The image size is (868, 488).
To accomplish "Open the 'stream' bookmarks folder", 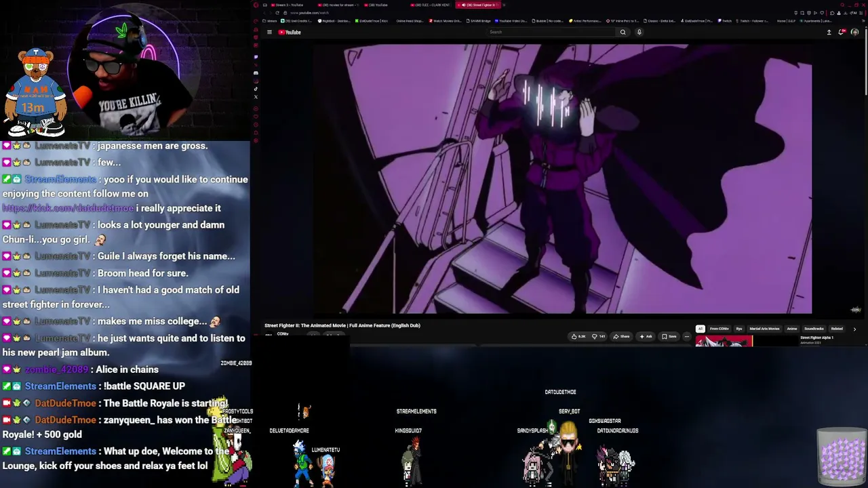I will point(269,21).
